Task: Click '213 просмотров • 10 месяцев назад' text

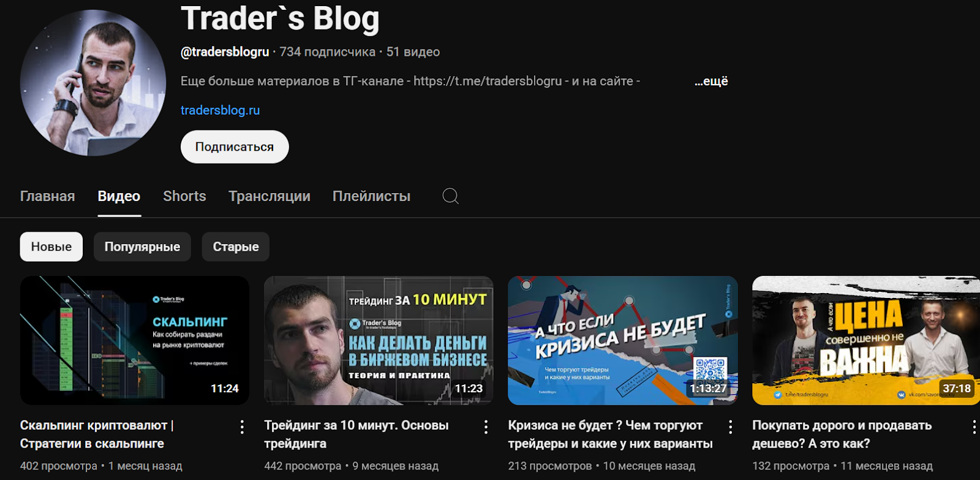Action: point(602,466)
